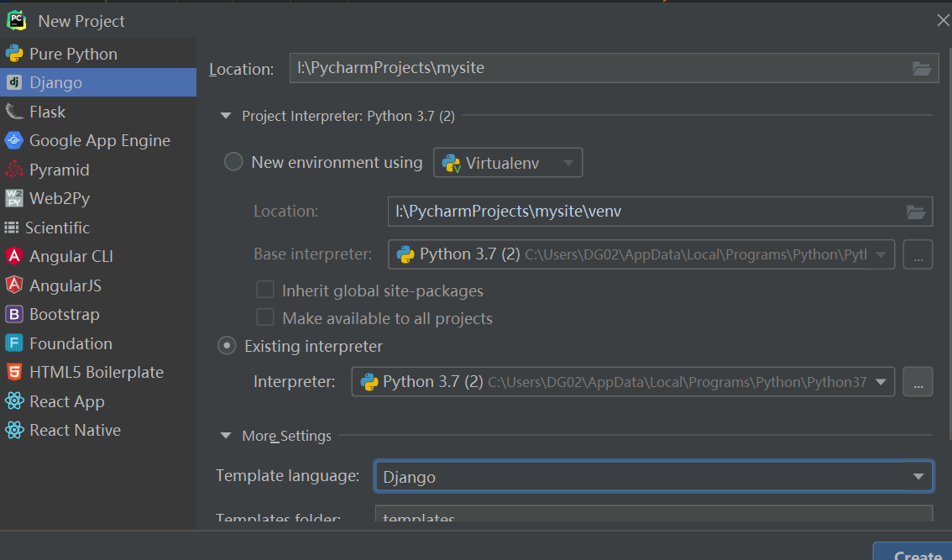Click the Bootstrap B icon

click(14, 314)
